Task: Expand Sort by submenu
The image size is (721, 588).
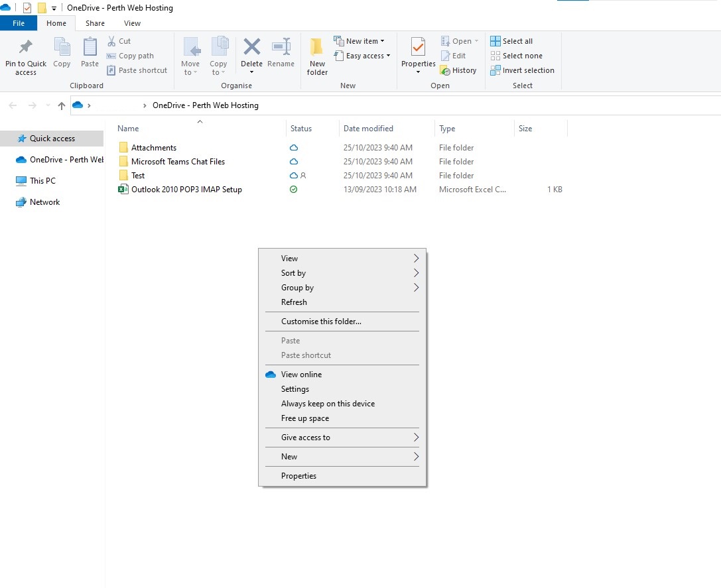Action: click(416, 273)
